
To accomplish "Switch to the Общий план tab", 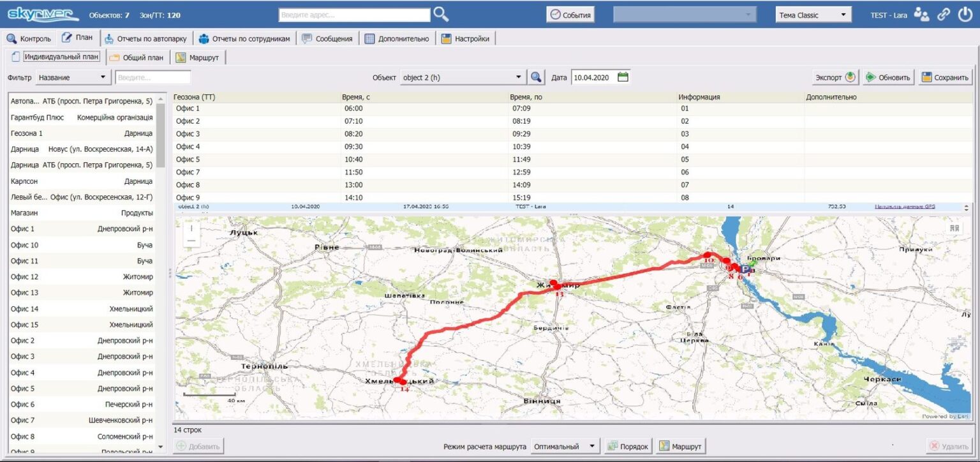I will (136, 57).
